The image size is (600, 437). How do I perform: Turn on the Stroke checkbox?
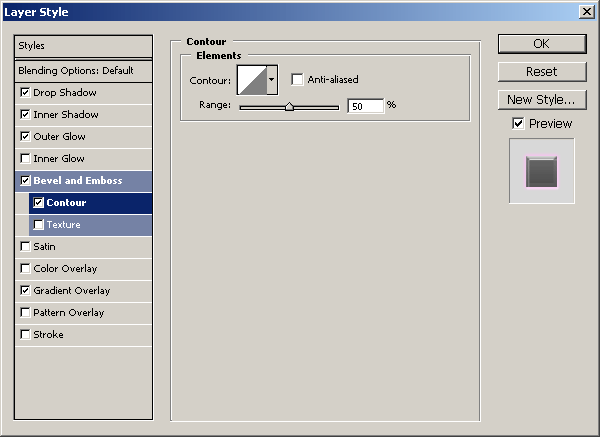point(25,334)
